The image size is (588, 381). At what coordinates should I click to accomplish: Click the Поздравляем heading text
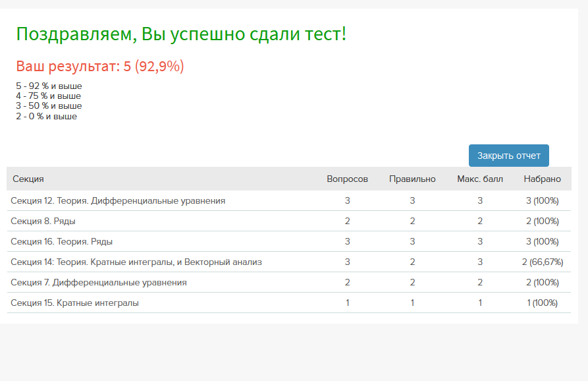(181, 34)
